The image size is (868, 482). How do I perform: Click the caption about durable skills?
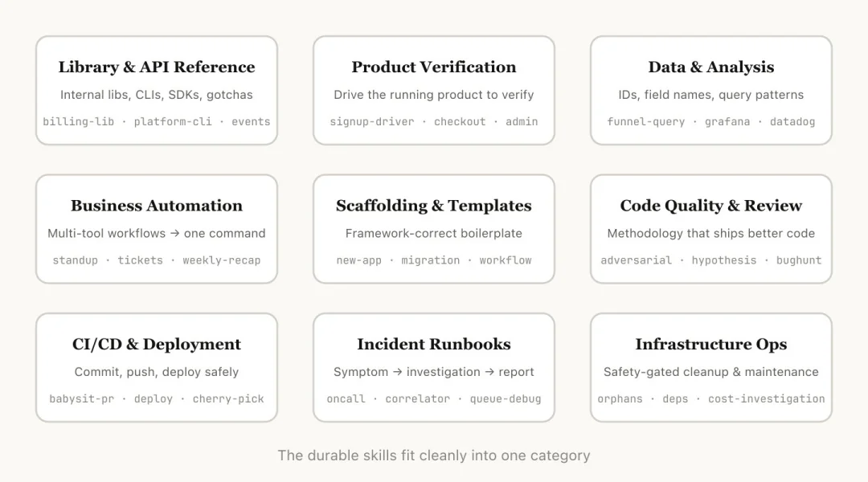click(434, 455)
